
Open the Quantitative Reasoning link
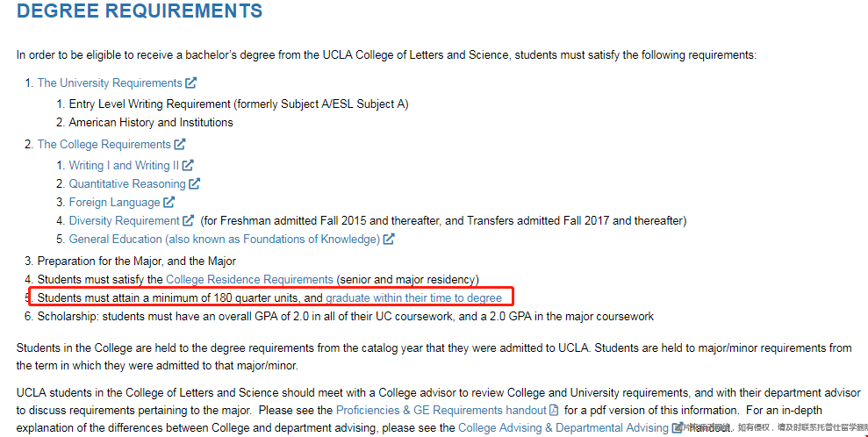pos(127,184)
